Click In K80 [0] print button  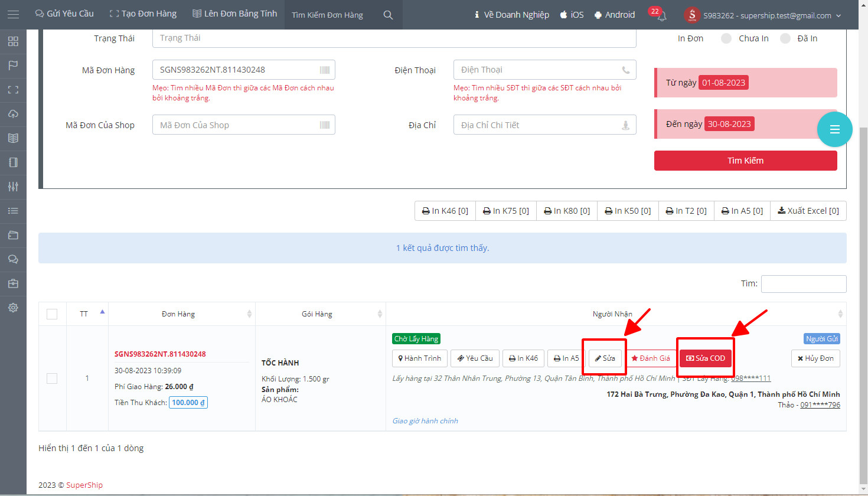pos(567,211)
